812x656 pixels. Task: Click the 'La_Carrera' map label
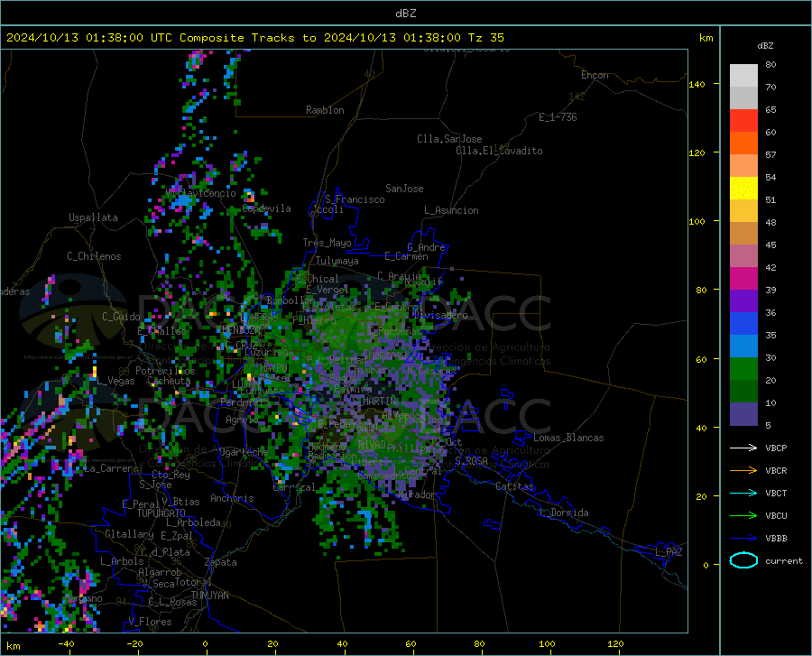pos(111,468)
